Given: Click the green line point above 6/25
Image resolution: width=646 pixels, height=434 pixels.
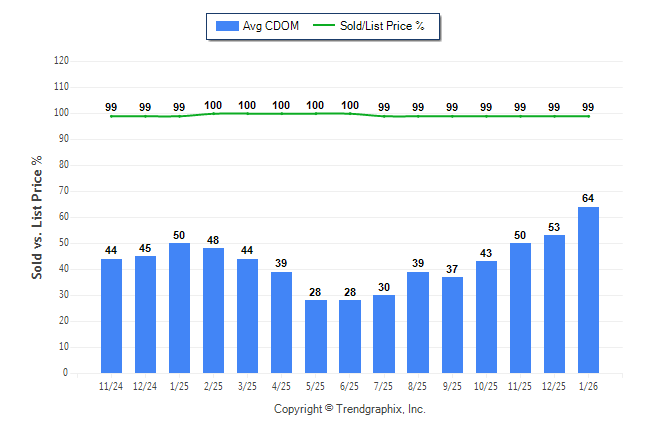Looking at the screenshot, I should 350,113.
